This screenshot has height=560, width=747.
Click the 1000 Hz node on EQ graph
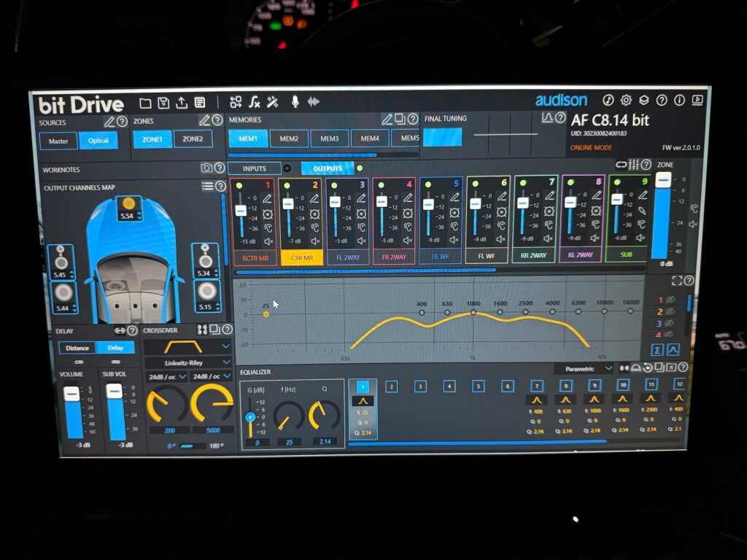point(473,312)
